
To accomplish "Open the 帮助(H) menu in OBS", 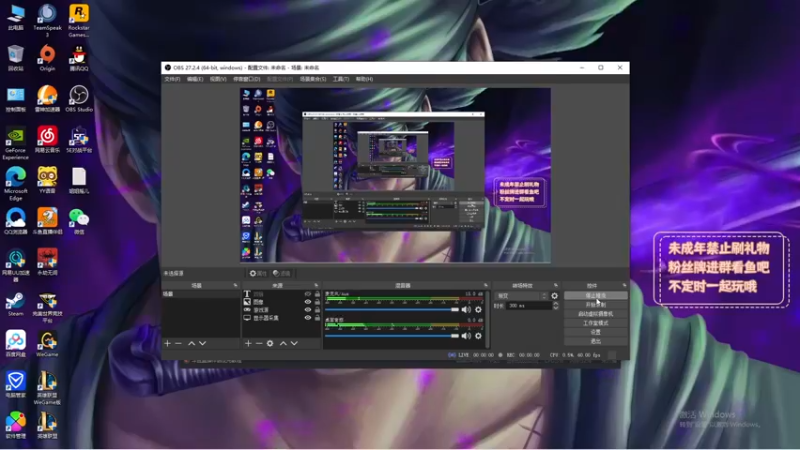I will pos(364,79).
